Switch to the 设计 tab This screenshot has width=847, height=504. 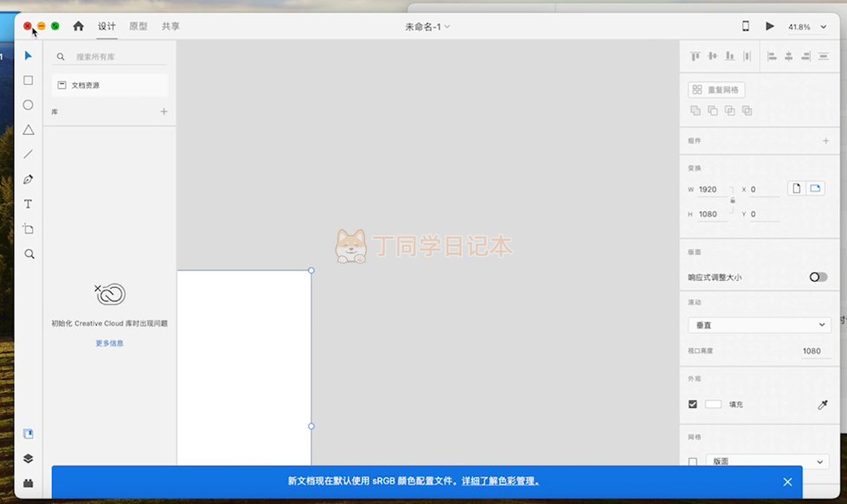[106, 27]
